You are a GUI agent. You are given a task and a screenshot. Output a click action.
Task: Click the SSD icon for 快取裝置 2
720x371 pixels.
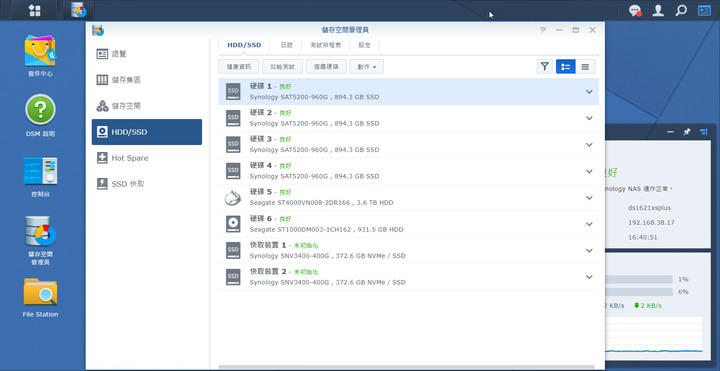[233, 277]
